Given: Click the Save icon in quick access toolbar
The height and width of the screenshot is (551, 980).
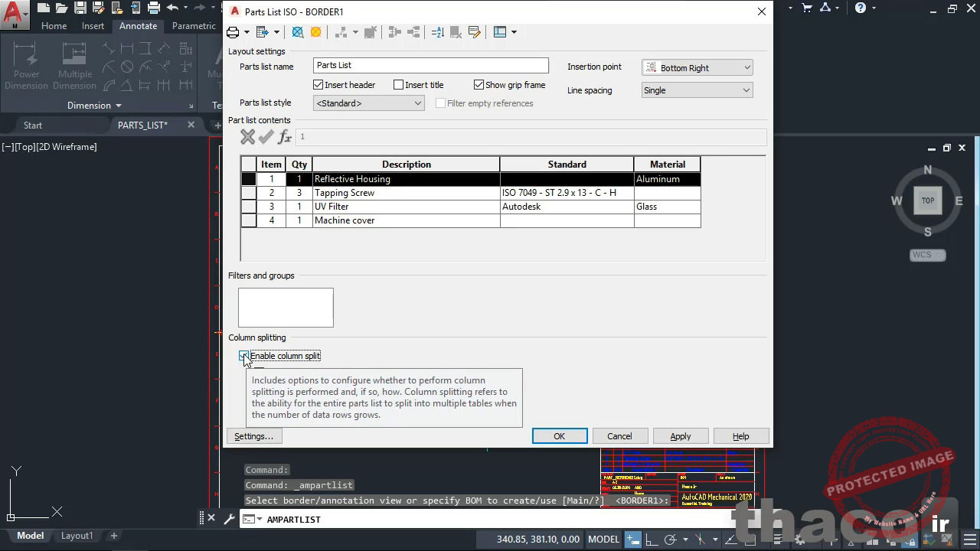Looking at the screenshot, I should (80, 8).
